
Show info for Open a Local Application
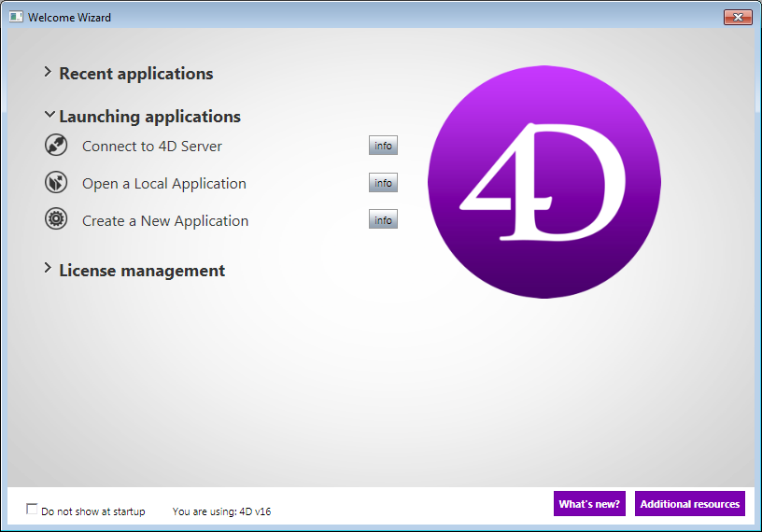(383, 183)
